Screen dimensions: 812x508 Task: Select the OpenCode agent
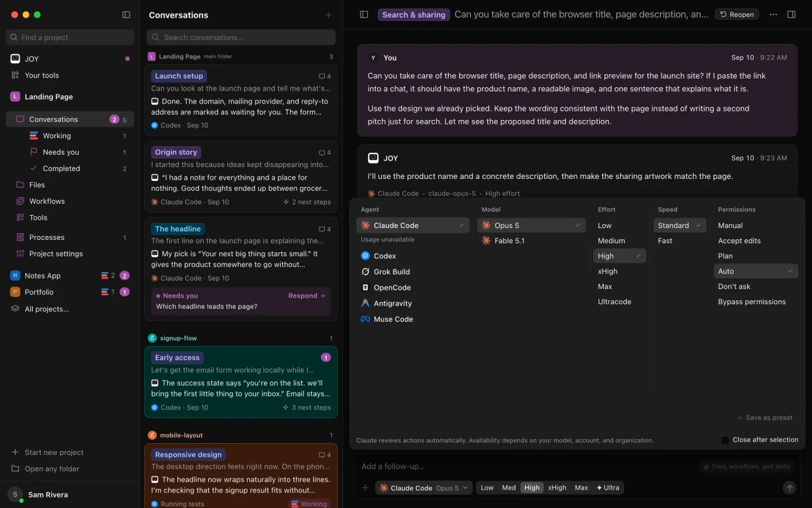pos(413,287)
